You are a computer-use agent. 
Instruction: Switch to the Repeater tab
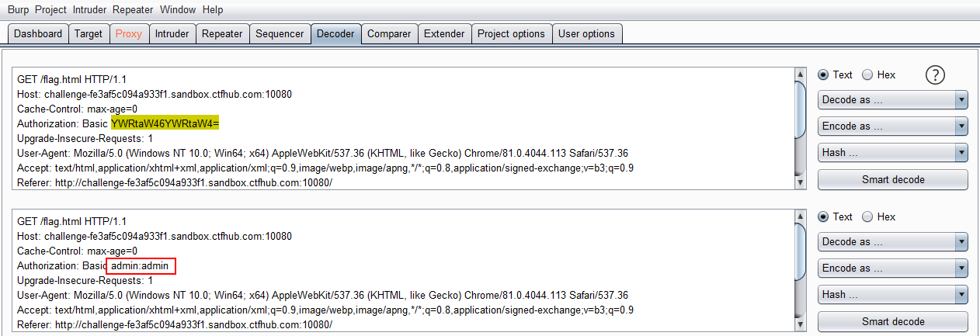pyautogui.click(x=222, y=33)
